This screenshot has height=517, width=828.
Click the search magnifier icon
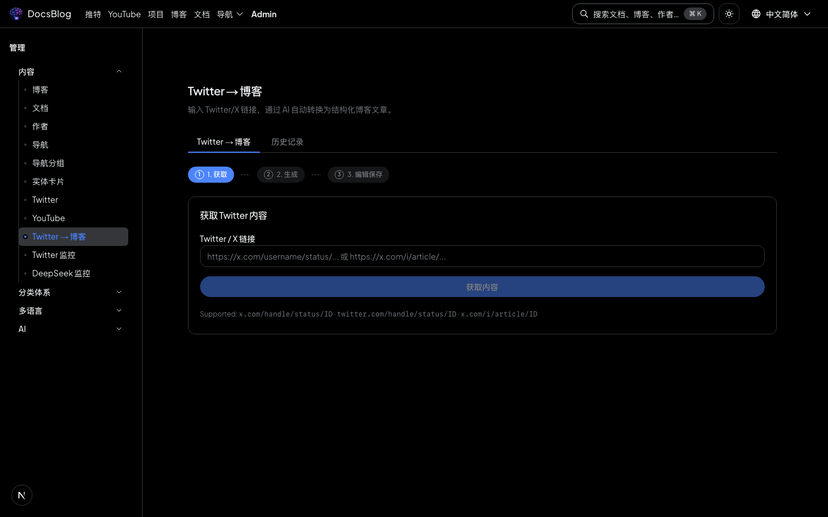584,14
